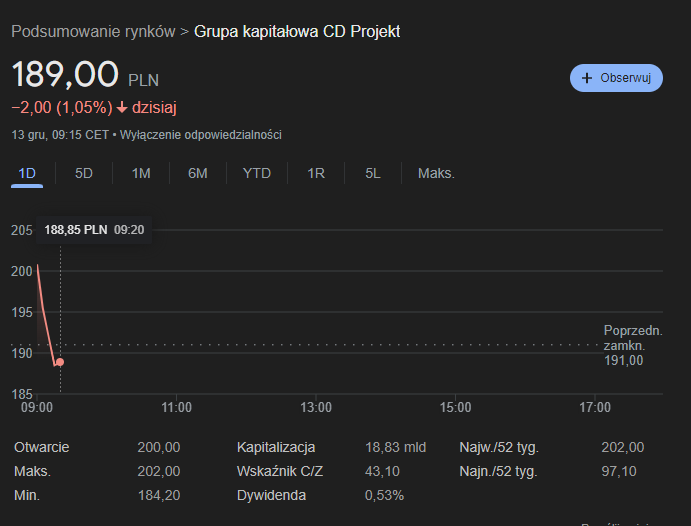
Task: Click the Wskaźnik C/Z statistic label
Action: coord(282,471)
